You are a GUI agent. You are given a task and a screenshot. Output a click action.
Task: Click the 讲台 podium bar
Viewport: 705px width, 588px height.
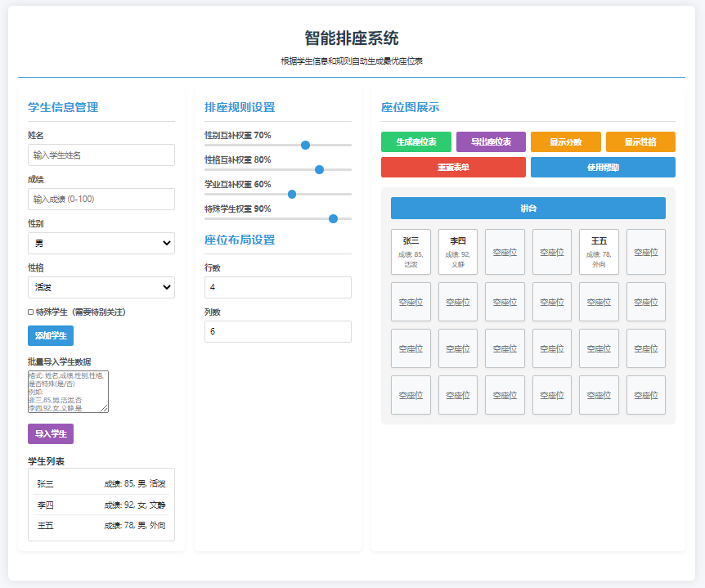(x=528, y=208)
